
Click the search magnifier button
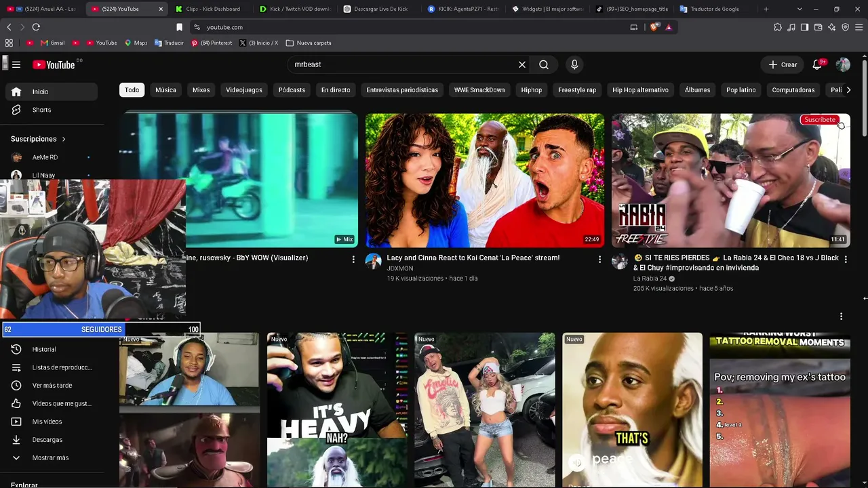tap(544, 64)
